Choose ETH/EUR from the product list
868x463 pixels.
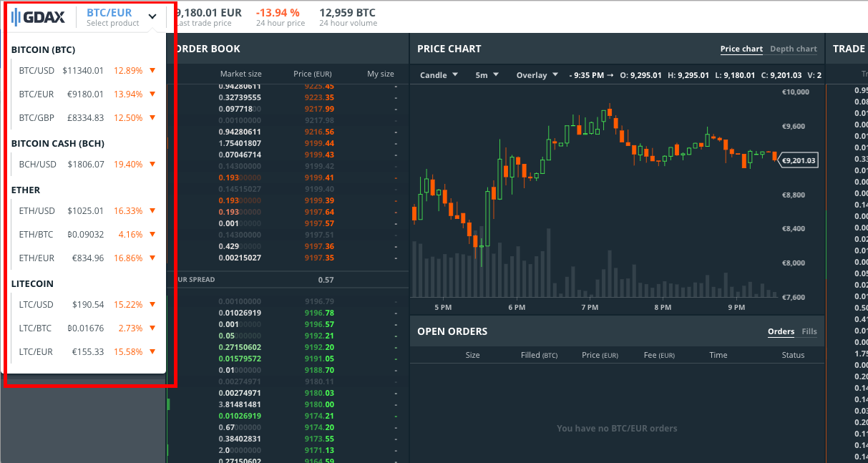87,258
